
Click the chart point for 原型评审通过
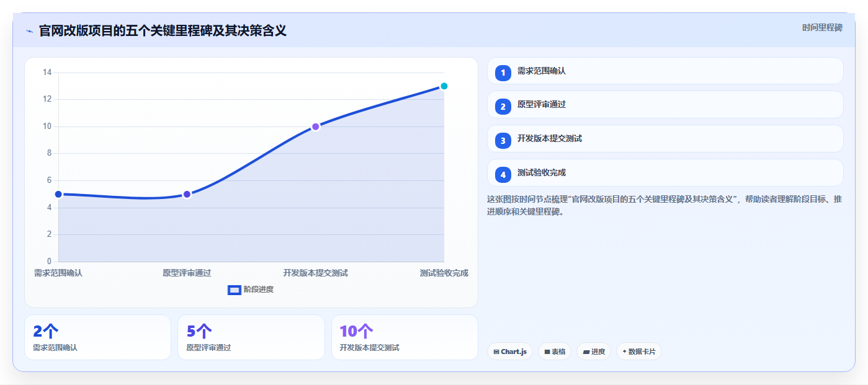coord(187,194)
